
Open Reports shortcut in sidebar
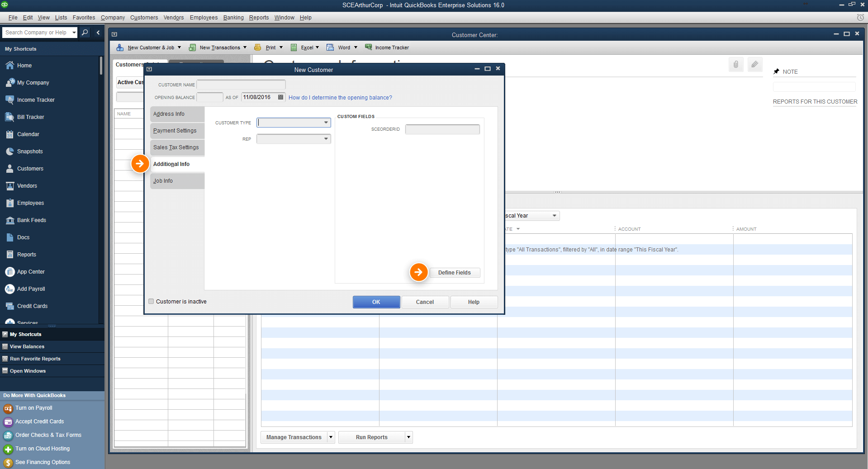coord(26,255)
